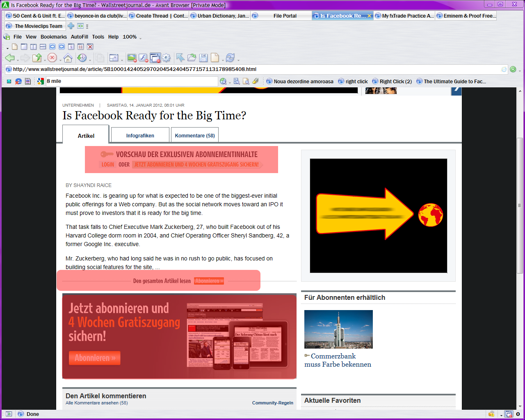Open dropdown arrow next to Back button
Image resolution: width=525 pixels, height=420 pixels.
pos(18,60)
